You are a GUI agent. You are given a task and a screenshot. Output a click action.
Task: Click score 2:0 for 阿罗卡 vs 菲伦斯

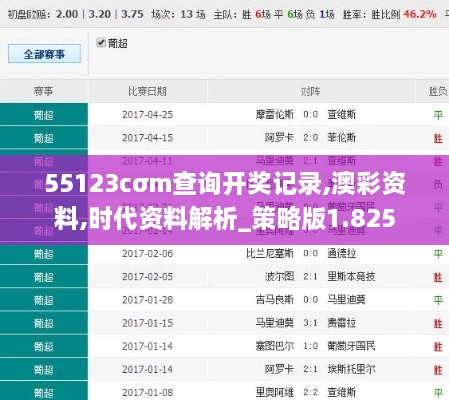point(310,138)
